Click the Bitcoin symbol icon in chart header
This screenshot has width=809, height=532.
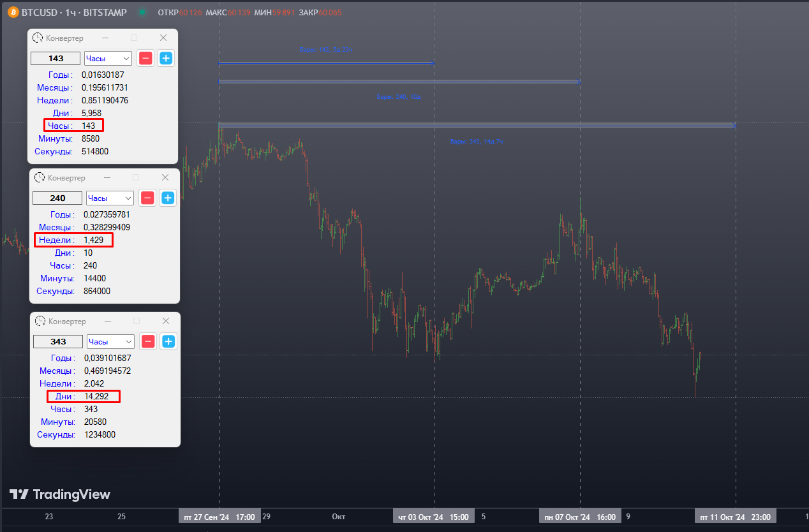[13, 12]
